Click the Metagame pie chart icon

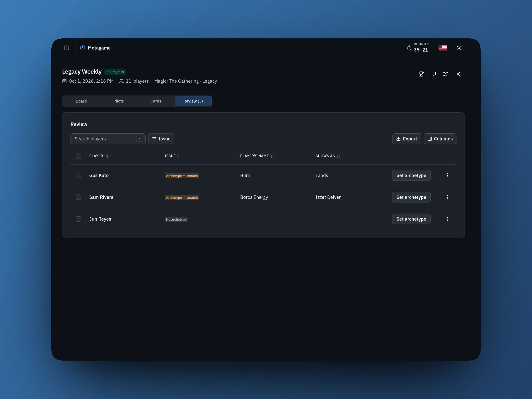tap(83, 48)
